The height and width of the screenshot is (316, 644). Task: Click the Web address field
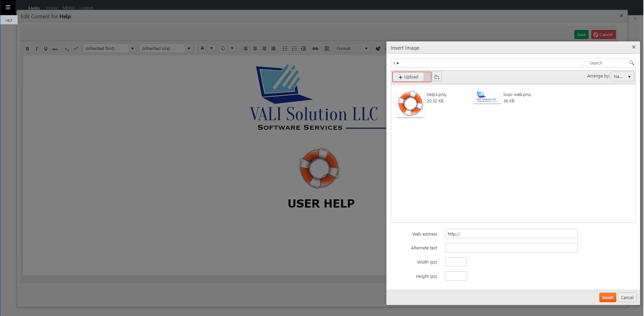point(511,234)
